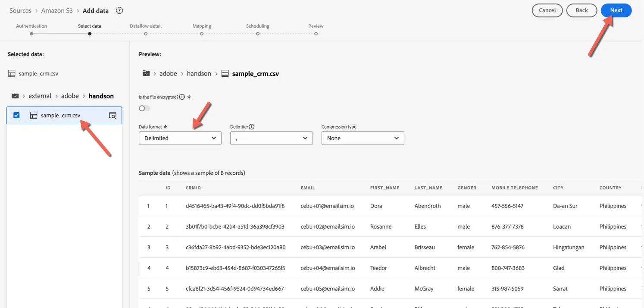Click the info icon next to Delimiter
644x308 pixels.
tap(252, 127)
